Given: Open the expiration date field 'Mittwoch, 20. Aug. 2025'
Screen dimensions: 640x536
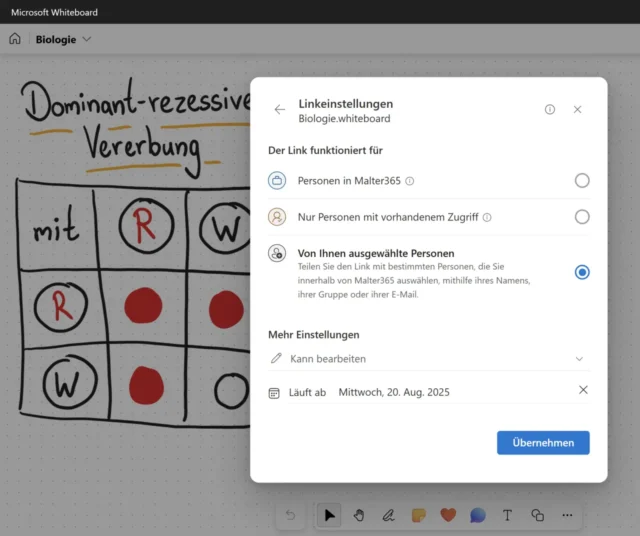Looking at the screenshot, I should click(394, 392).
